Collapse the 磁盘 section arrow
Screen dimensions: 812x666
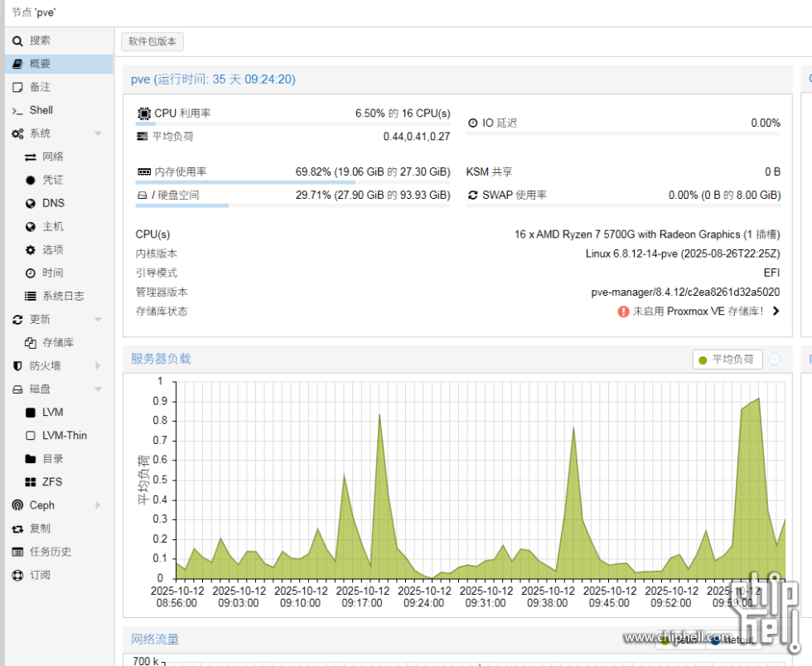98,388
